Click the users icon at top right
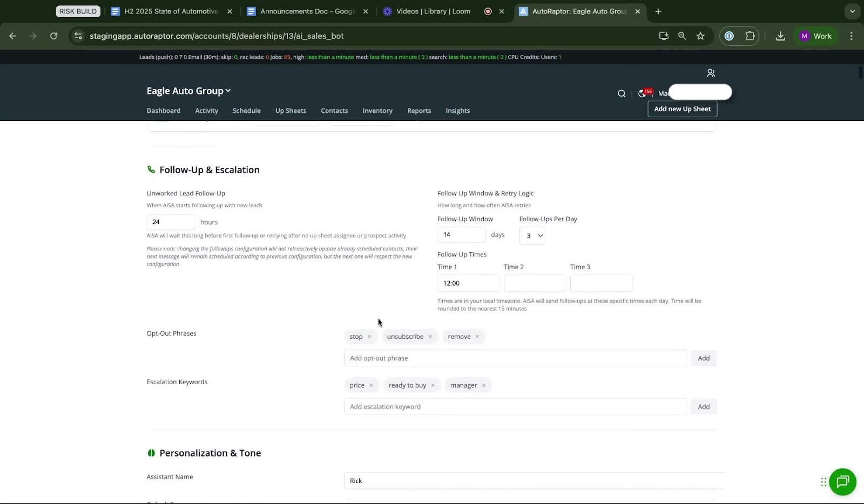Image resolution: width=864 pixels, height=504 pixels. [711, 73]
